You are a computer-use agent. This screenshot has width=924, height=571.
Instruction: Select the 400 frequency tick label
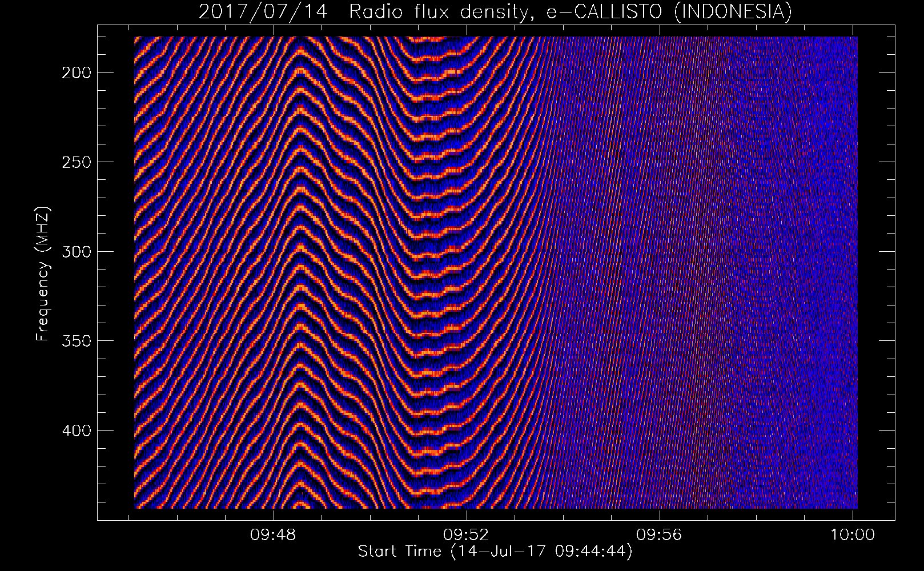75,430
